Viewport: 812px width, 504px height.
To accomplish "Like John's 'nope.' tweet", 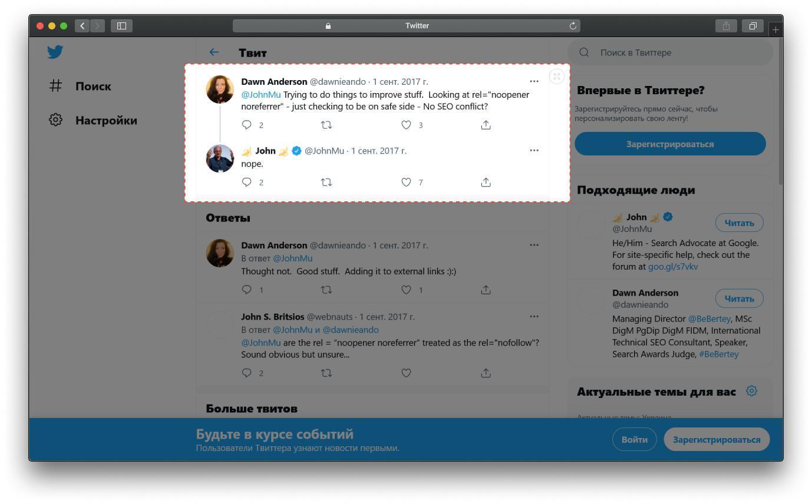I will click(x=406, y=182).
